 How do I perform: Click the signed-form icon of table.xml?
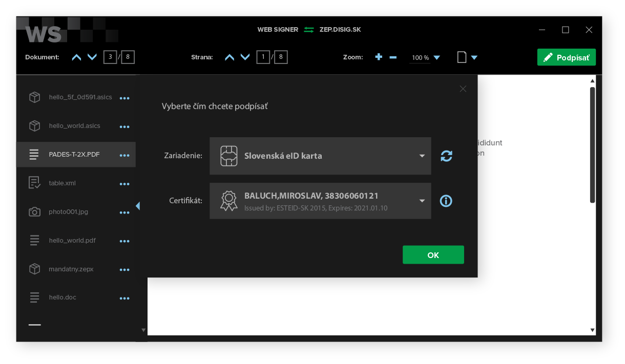pos(34,183)
